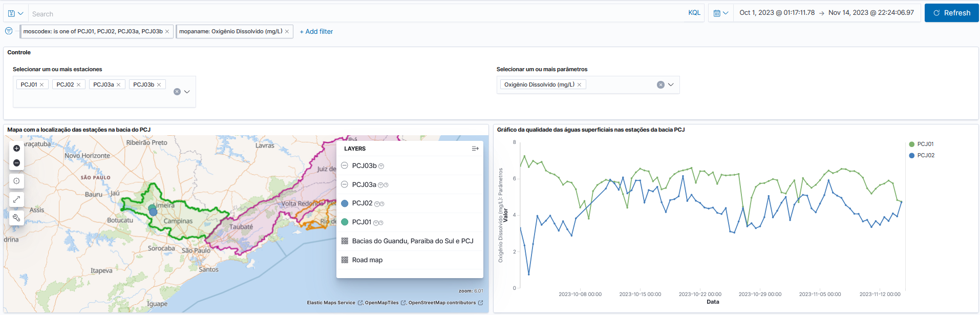Image resolution: width=980 pixels, height=315 pixels.
Task: Expand the stations selection dropdown
Action: (x=187, y=92)
